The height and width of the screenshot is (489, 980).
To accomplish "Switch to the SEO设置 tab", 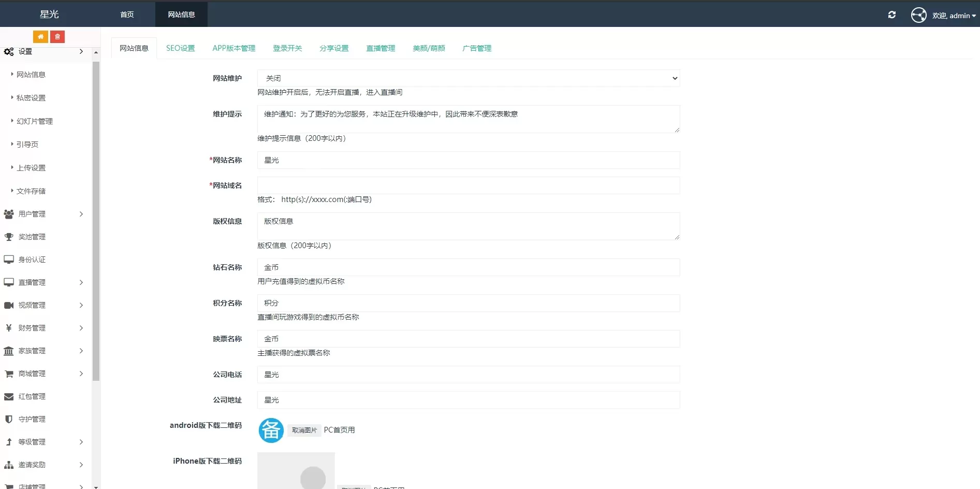I will click(180, 48).
